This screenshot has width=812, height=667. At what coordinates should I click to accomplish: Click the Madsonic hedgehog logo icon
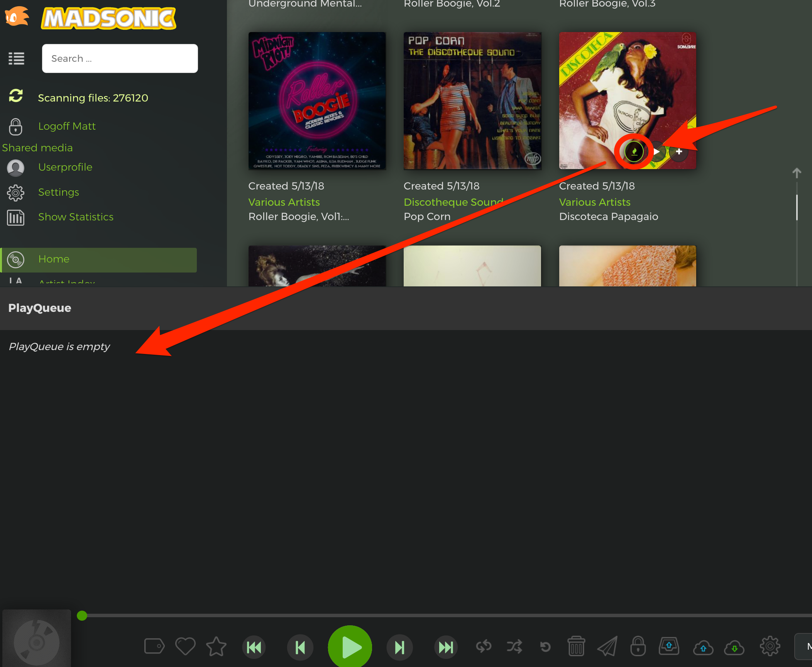pos(17,17)
